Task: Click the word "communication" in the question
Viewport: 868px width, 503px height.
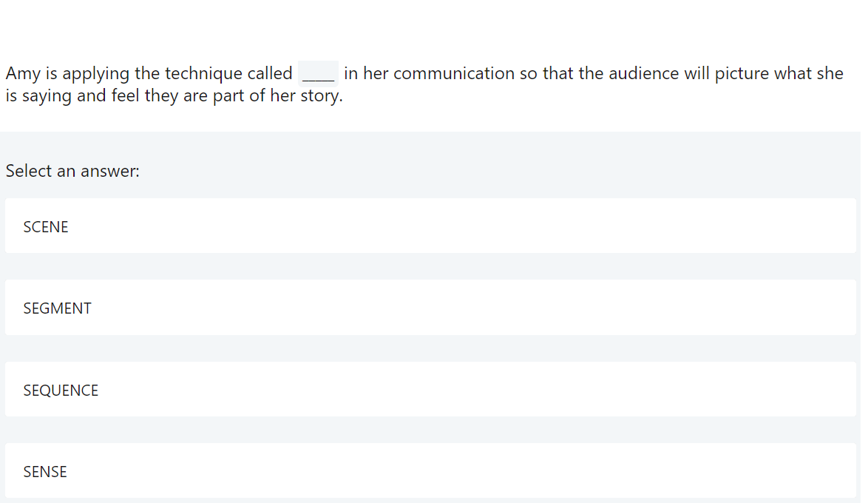Action: point(454,74)
